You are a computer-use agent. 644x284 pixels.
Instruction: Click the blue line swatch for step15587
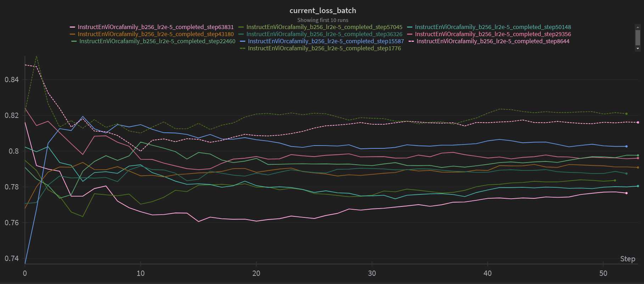coord(243,41)
